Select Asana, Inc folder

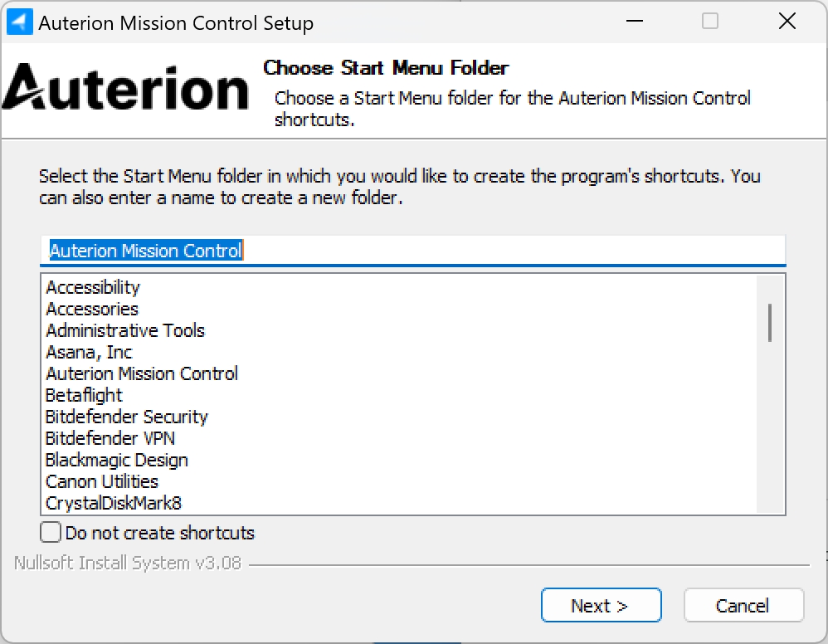coord(89,353)
